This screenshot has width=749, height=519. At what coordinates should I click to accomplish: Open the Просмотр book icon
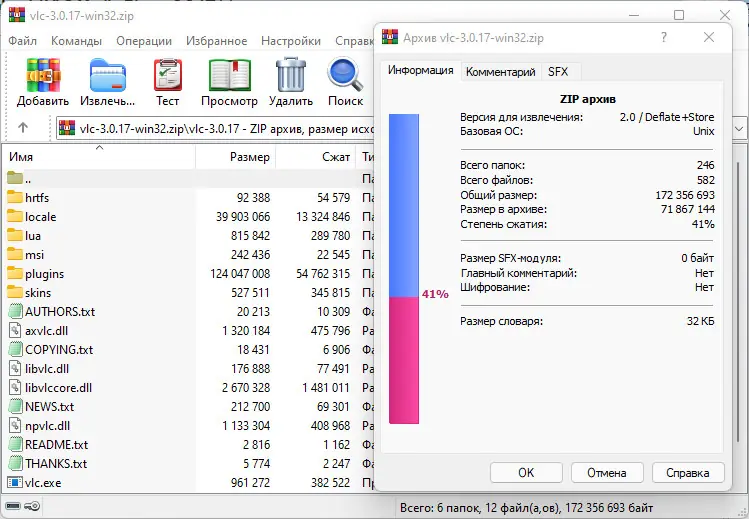tap(229, 75)
